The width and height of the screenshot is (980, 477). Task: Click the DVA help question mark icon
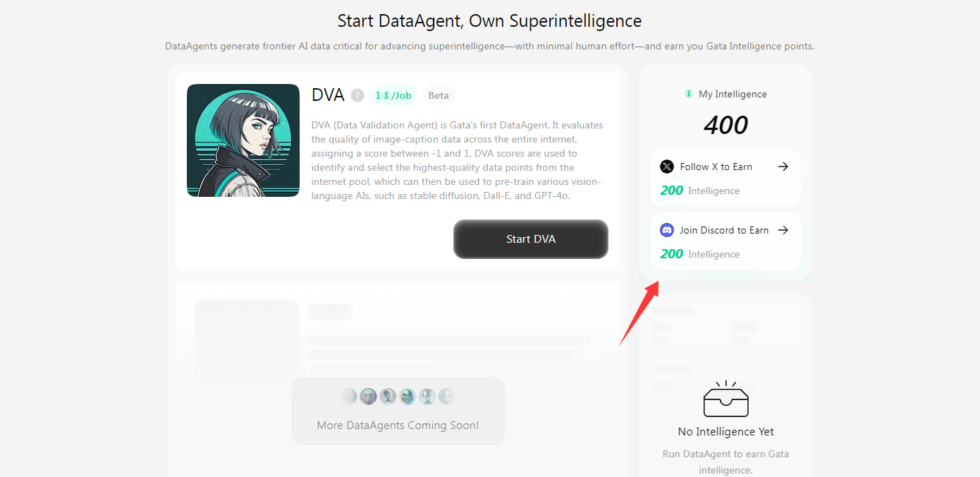point(356,95)
